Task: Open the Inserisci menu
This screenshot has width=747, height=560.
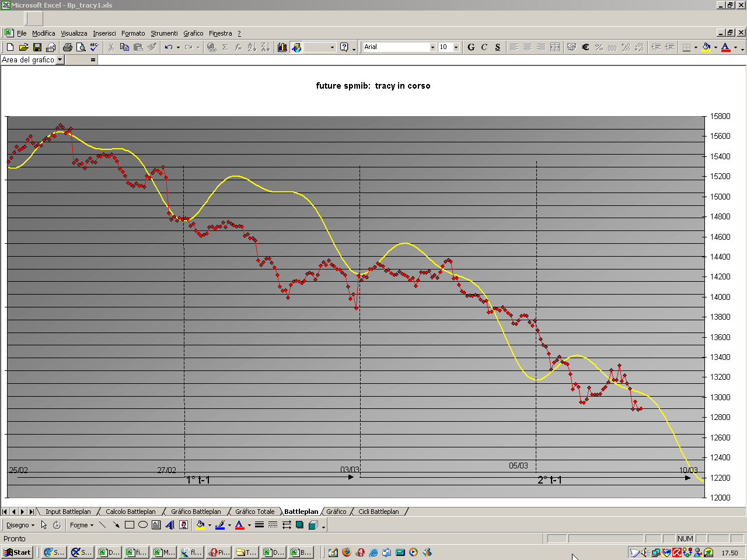Action: pos(104,33)
